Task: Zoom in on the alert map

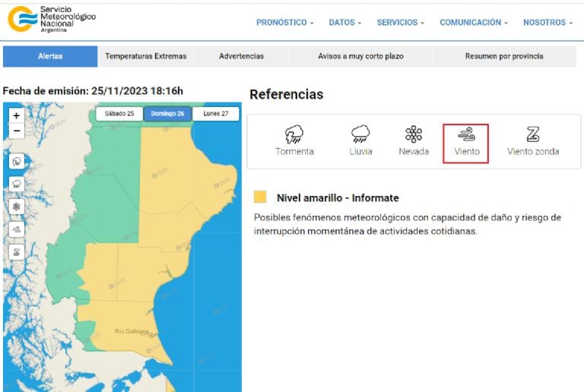Action: (x=17, y=116)
